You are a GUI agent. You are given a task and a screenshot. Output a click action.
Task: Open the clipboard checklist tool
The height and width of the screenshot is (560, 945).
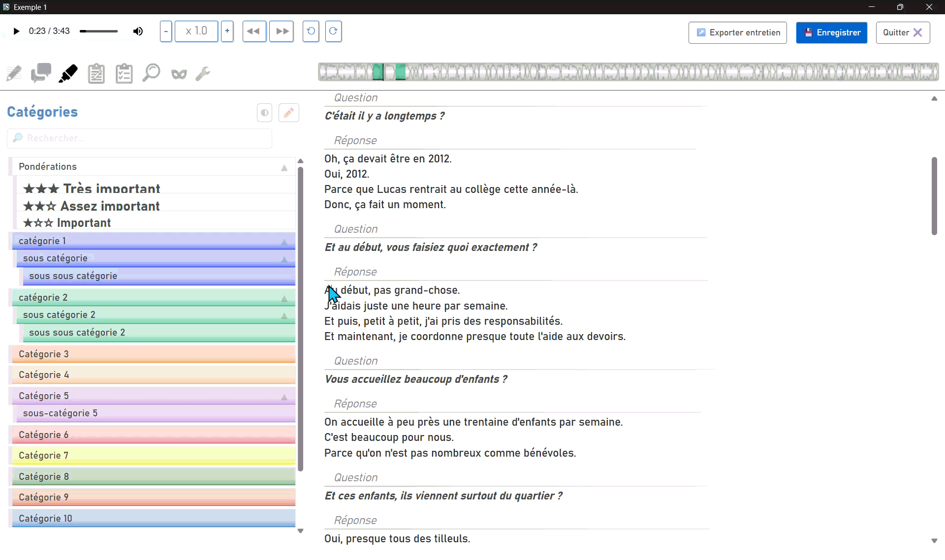click(x=124, y=74)
